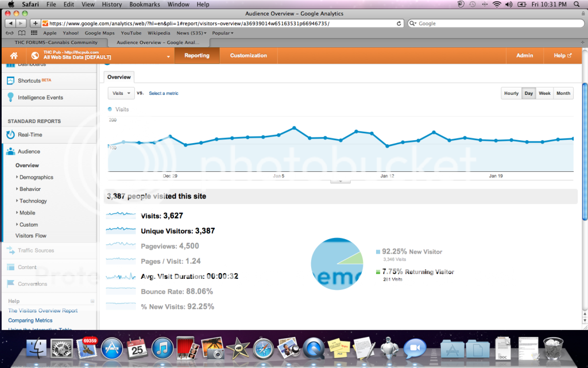Viewport: 588px width, 368px height.
Task: Open The Visitors Overview Report help link
Action: [42, 310]
